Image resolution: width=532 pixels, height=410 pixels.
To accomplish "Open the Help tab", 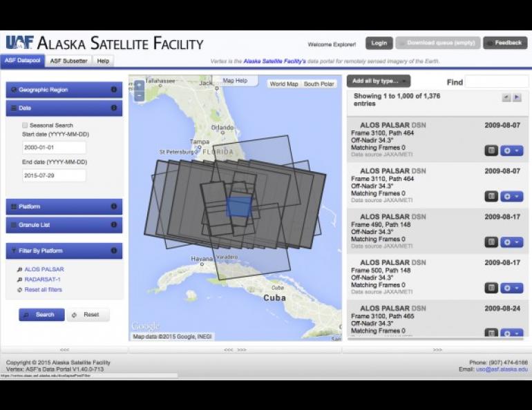I will (103, 61).
